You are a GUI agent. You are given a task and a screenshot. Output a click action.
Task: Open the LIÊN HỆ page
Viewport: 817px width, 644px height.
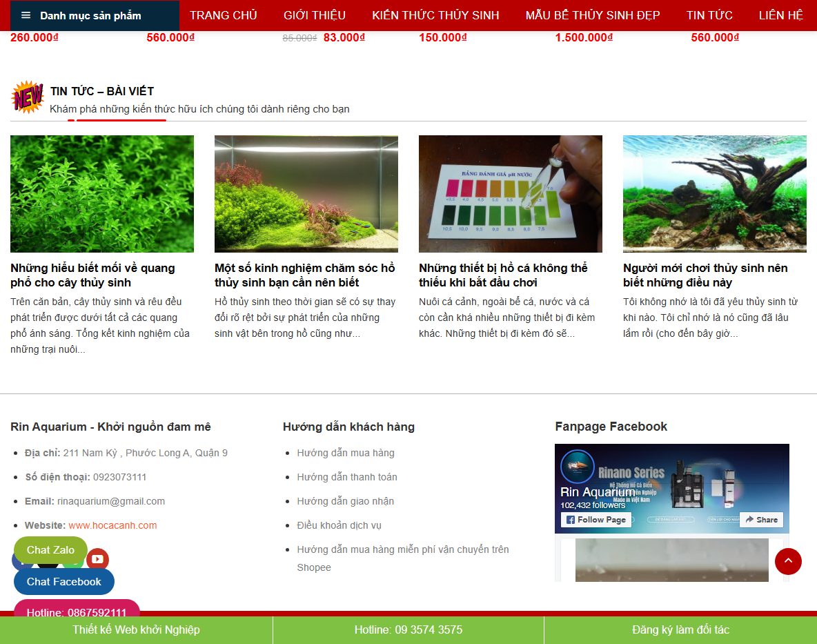781,14
